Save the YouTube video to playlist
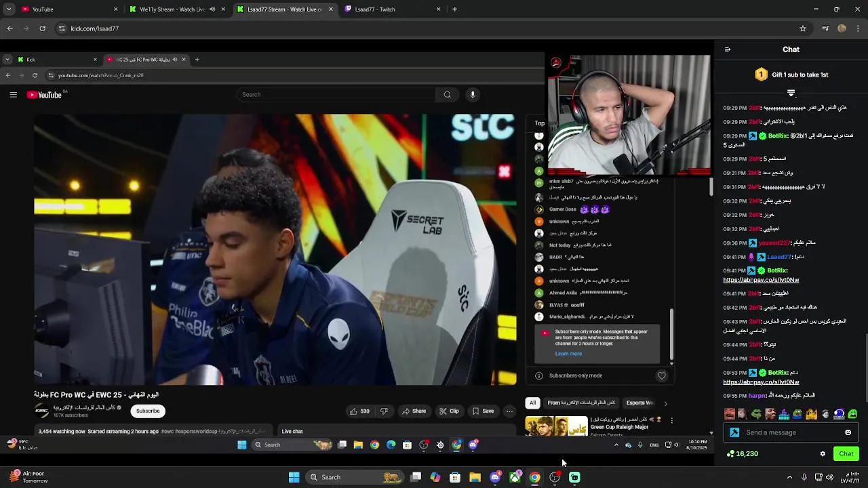868x488 pixels. 483,411
